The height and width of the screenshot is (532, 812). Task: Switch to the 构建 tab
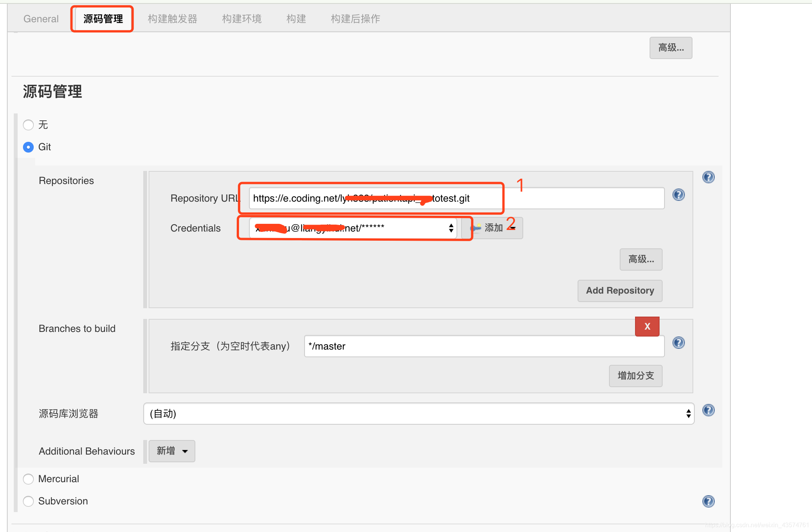coord(296,19)
